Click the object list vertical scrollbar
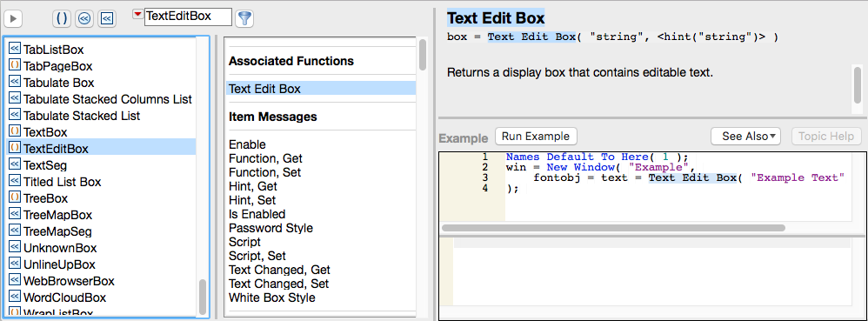The image size is (868, 321). click(x=203, y=297)
